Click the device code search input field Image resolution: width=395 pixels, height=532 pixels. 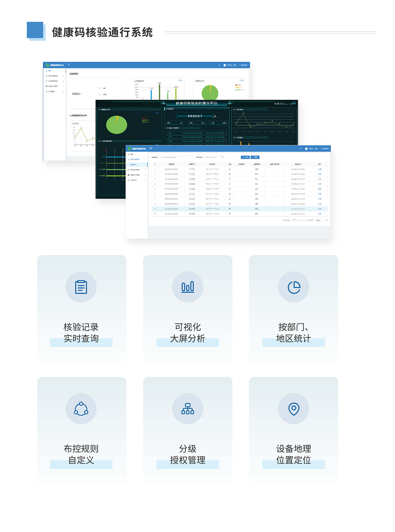tap(176, 157)
